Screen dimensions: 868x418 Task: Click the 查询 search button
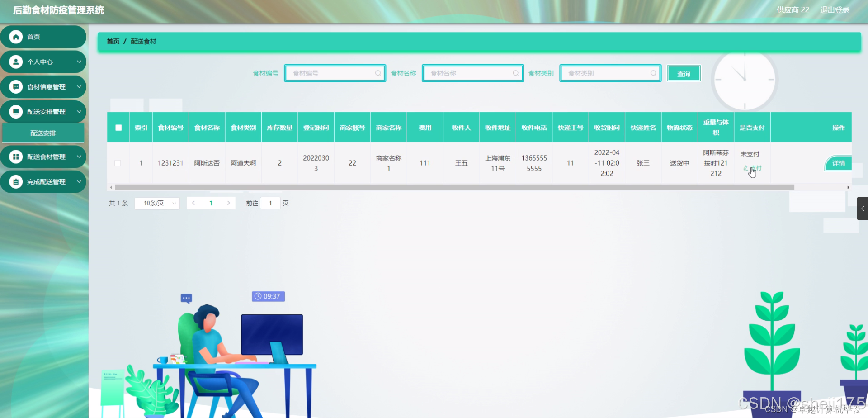pyautogui.click(x=684, y=74)
